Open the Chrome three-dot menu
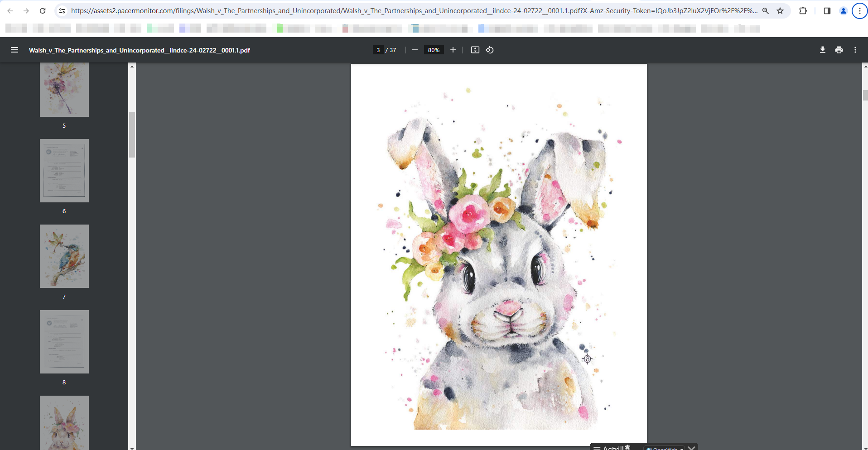This screenshot has height=450, width=868. tap(859, 11)
